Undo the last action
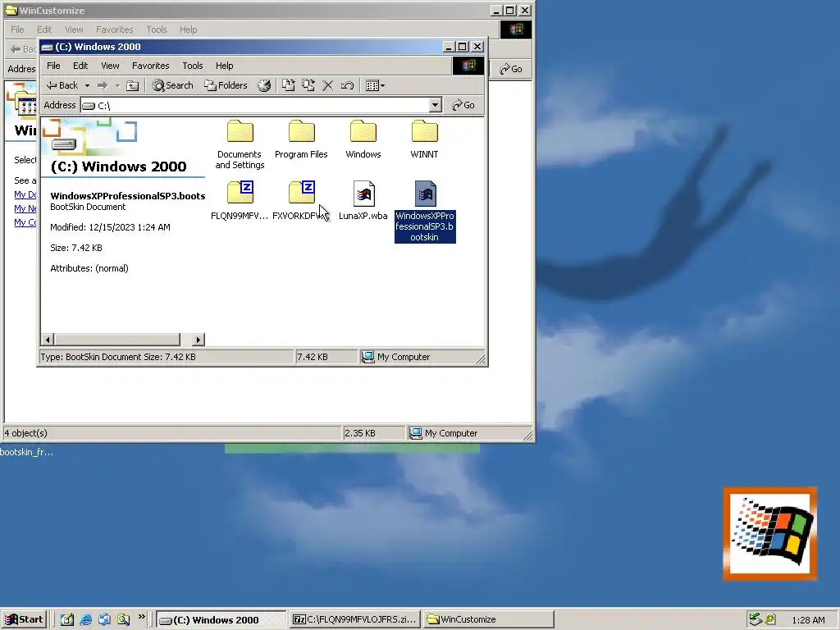The height and width of the screenshot is (630, 840). 347,85
